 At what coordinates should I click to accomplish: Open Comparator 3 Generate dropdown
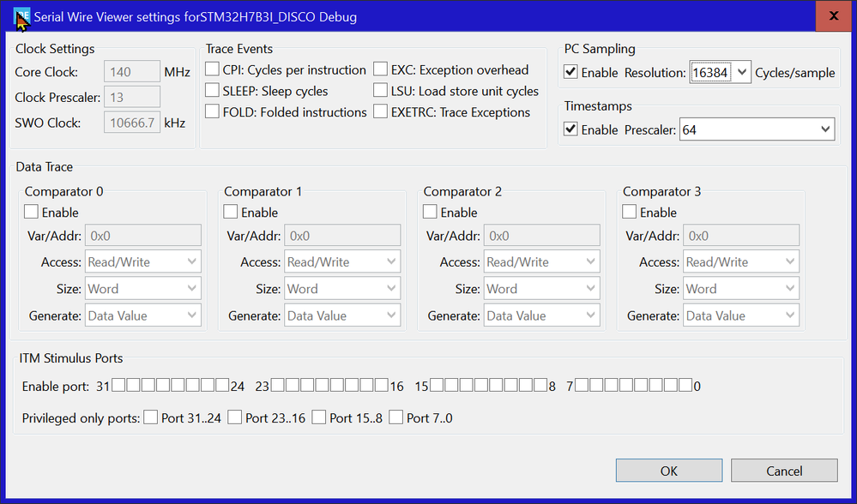[x=741, y=315]
